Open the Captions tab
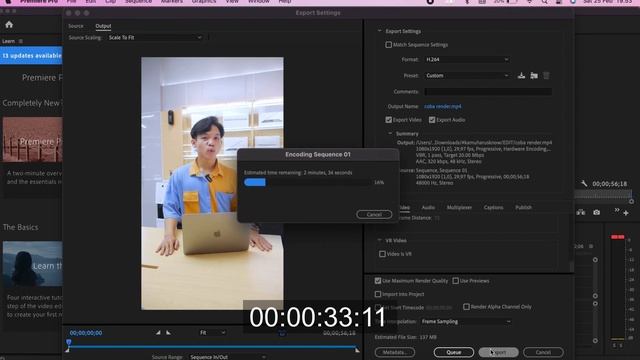Image resolution: width=640 pixels, height=360 pixels. 493,207
